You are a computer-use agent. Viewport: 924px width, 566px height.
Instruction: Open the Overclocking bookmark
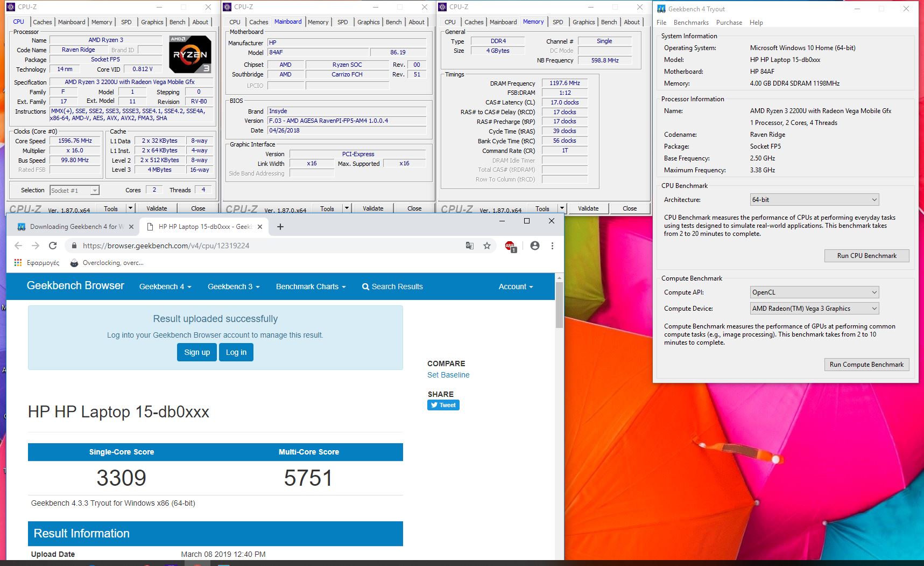pyautogui.click(x=107, y=263)
